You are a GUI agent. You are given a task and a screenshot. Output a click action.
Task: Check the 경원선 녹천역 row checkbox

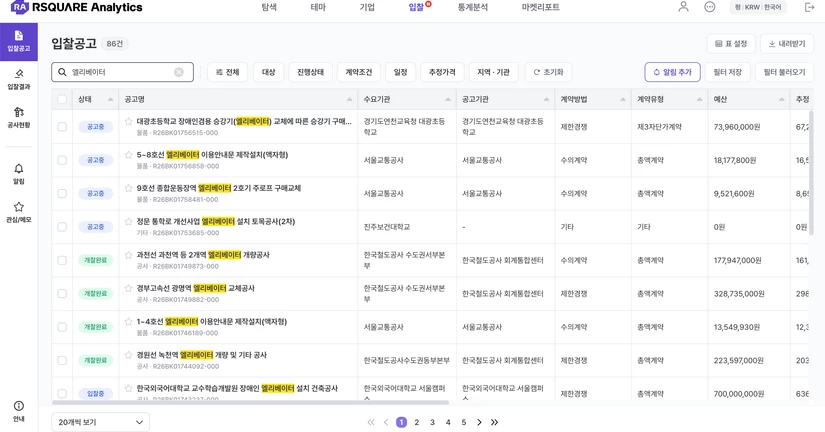62,360
